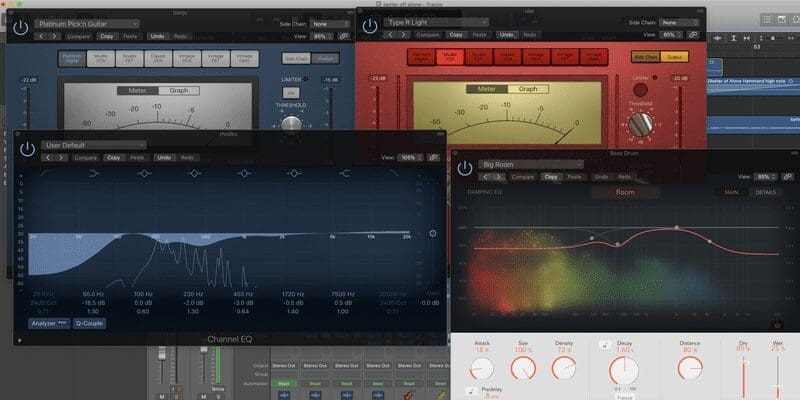800x400 pixels.
Task: Open the Type R Light preset dropdown
Action: (436, 22)
